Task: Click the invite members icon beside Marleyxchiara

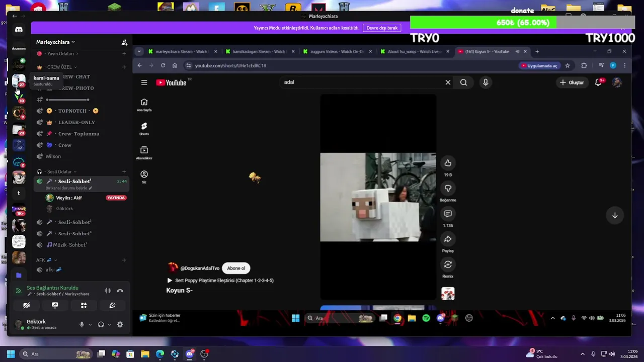Action: (124, 42)
